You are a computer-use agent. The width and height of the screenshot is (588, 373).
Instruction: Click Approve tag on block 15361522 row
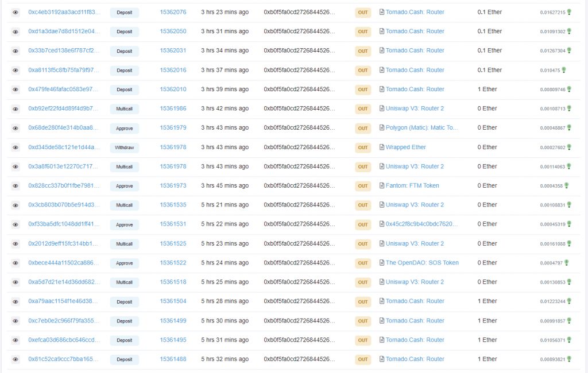pos(125,263)
